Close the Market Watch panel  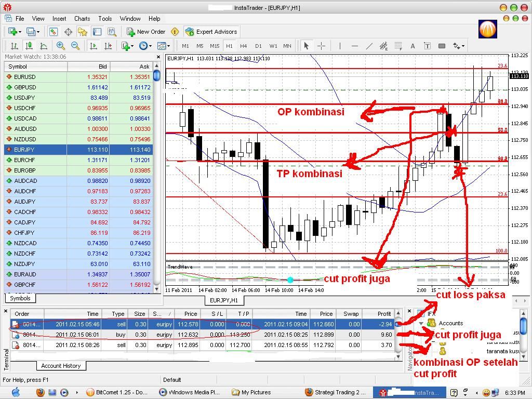point(158,57)
